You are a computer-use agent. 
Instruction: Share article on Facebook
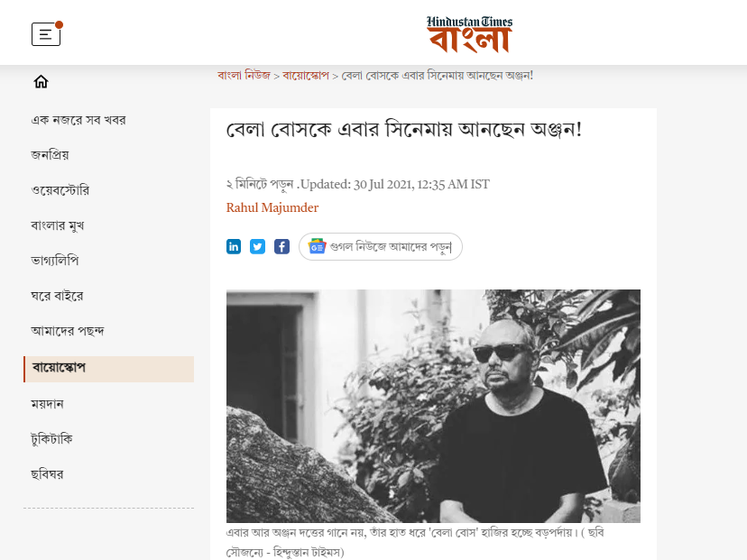coord(282,247)
